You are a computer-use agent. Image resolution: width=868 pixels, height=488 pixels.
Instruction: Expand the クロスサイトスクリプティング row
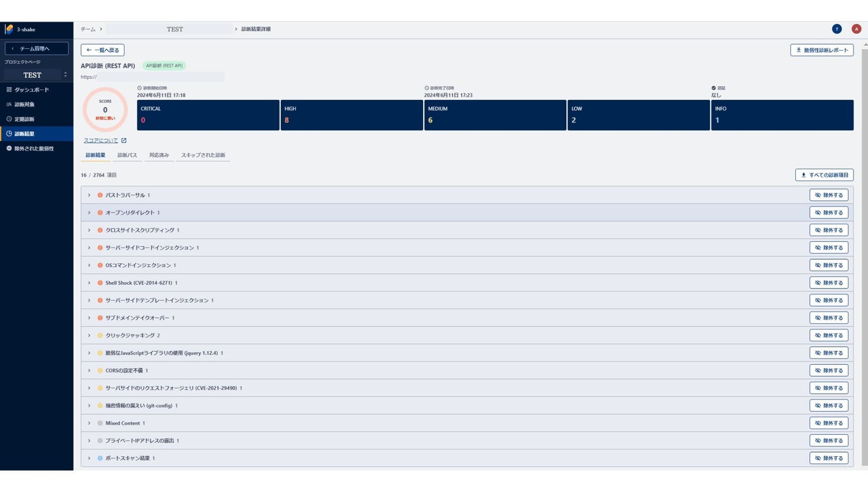(89, 230)
